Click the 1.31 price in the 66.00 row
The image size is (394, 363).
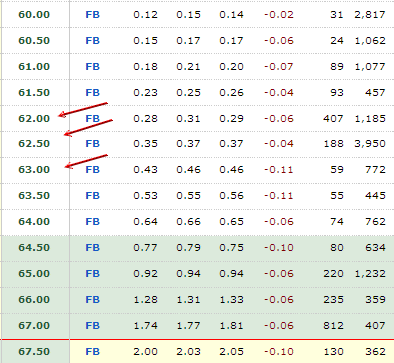click(x=188, y=300)
